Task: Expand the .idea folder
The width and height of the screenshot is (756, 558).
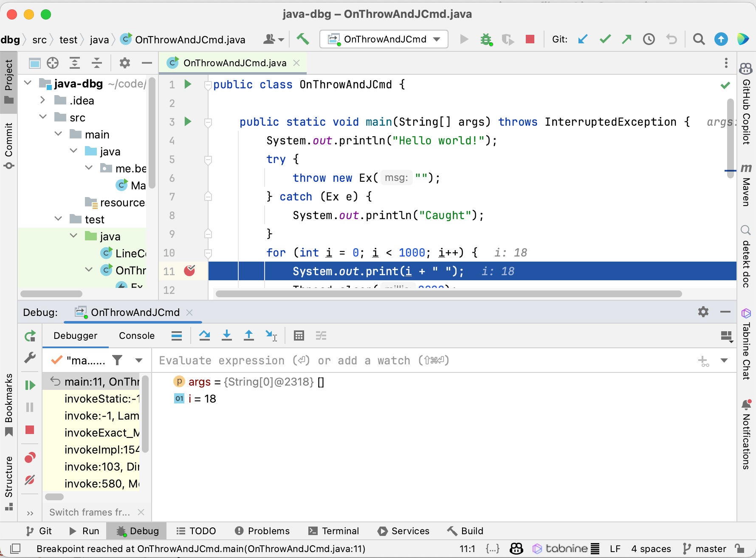Action: tap(42, 100)
